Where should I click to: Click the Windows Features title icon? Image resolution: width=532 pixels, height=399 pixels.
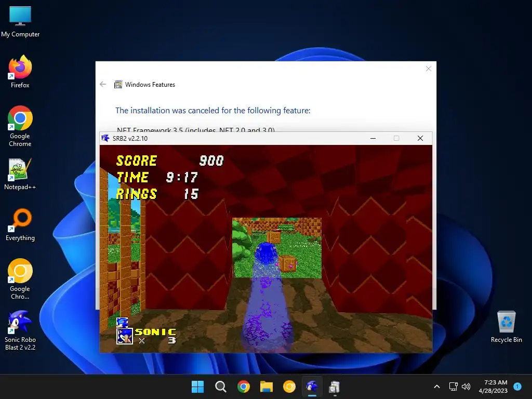click(118, 84)
